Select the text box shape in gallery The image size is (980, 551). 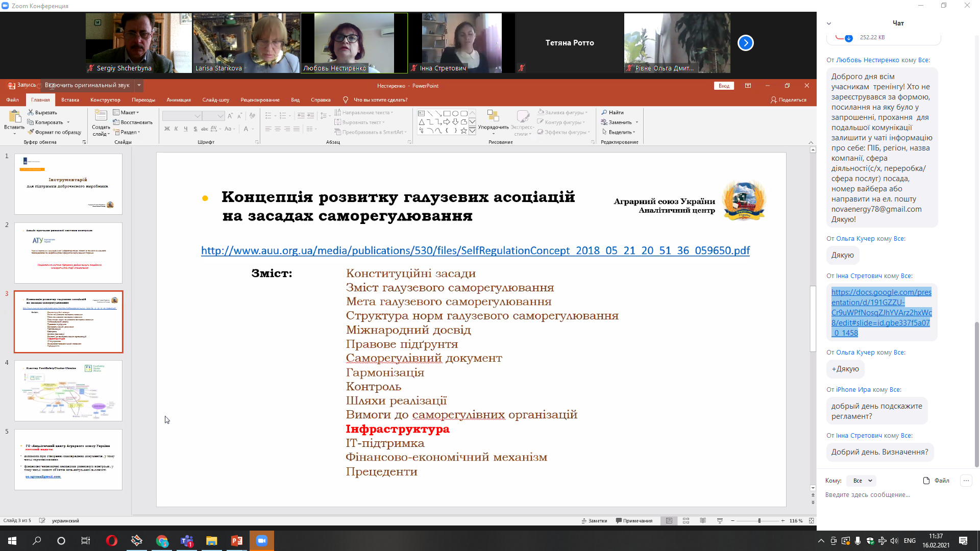pos(421,114)
